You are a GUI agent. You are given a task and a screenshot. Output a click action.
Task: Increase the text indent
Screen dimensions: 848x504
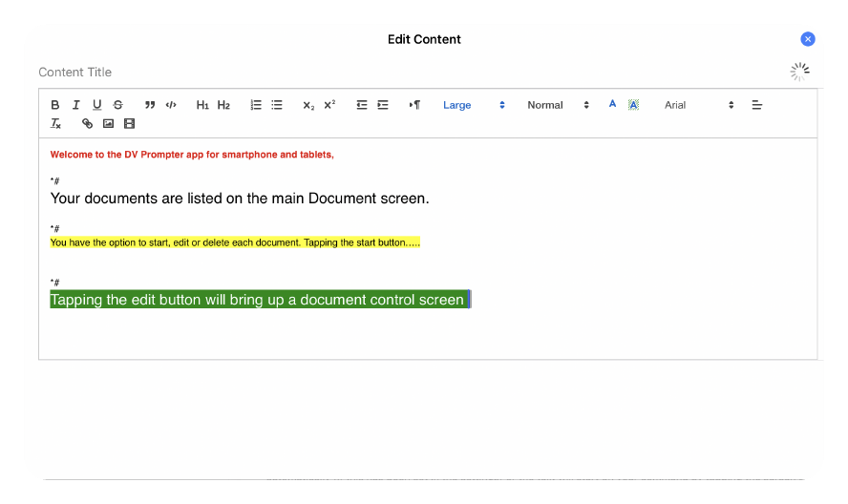(x=383, y=105)
